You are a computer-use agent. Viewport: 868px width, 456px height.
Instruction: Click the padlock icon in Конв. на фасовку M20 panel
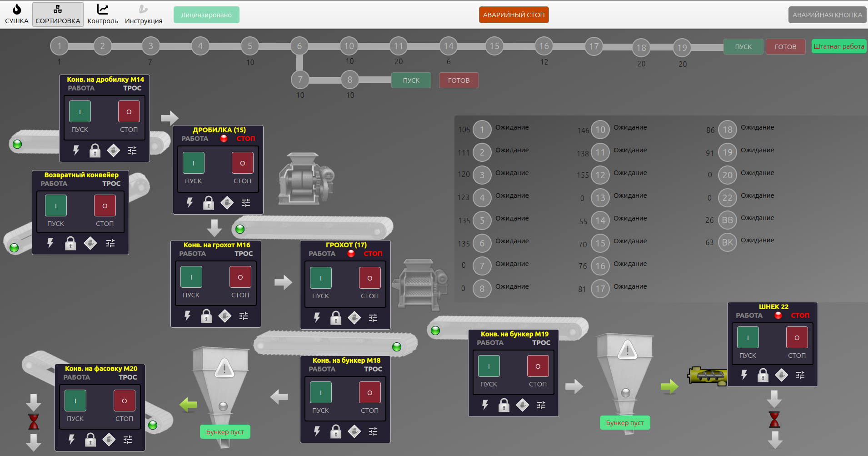click(x=90, y=439)
